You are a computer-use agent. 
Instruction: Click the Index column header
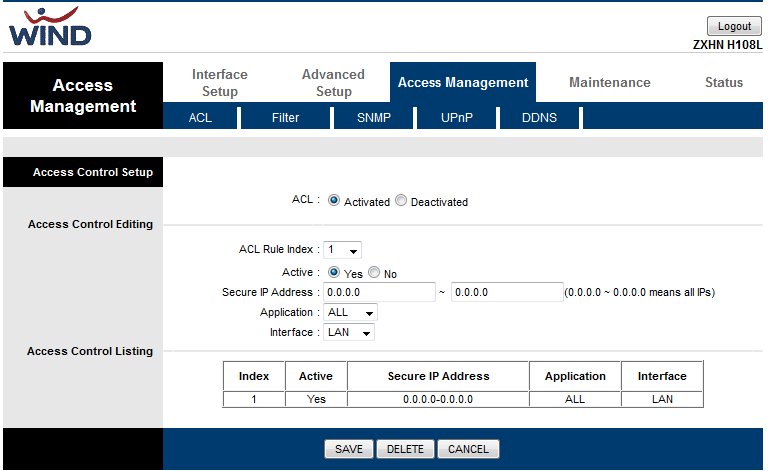[x=254, y=376]
